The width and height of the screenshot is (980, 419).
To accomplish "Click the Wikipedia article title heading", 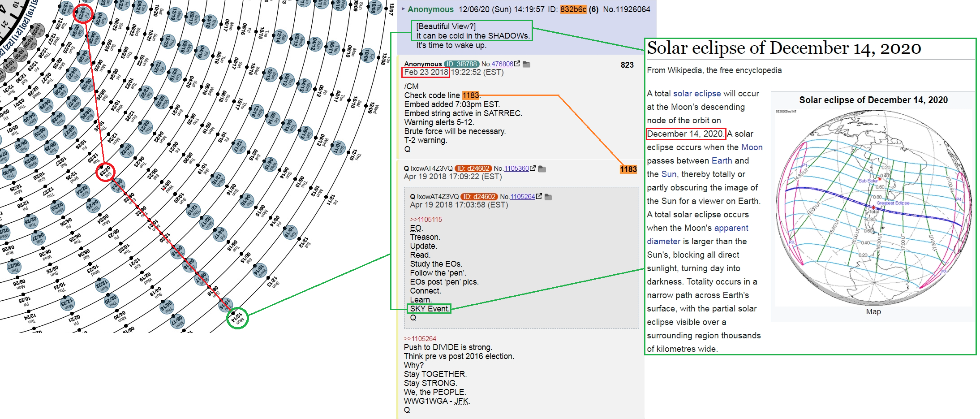I will tap(784, 48).
